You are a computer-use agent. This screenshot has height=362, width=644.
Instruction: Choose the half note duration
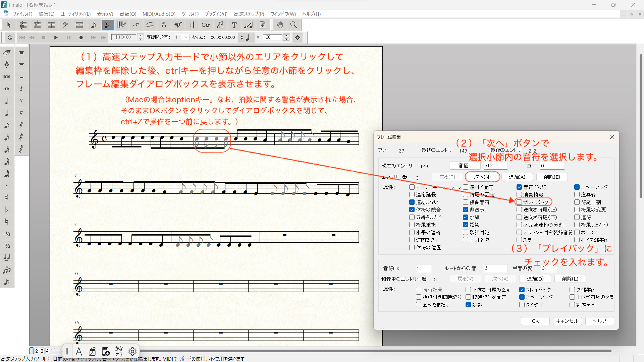pyautogui.click(x=7, y=101)
